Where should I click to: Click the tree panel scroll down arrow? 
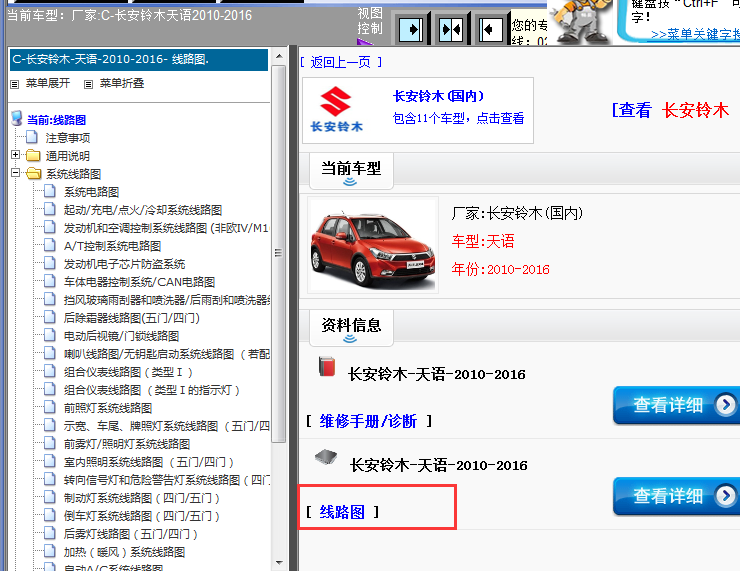click(279, 563)
